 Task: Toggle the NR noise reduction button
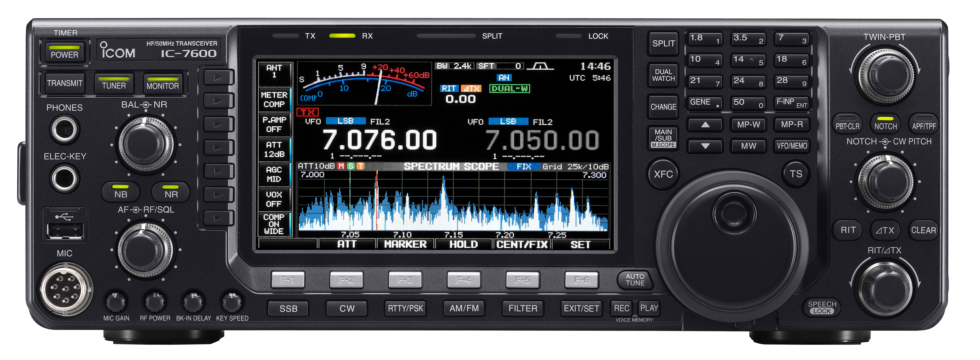point(171,192)
